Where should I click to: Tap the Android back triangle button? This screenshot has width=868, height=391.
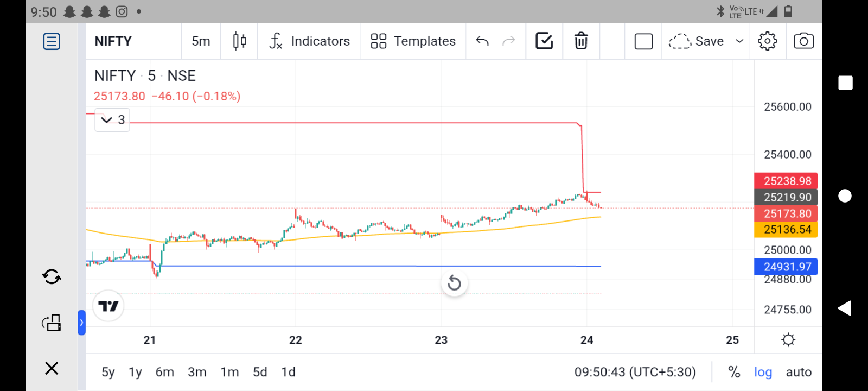point(845,308)
